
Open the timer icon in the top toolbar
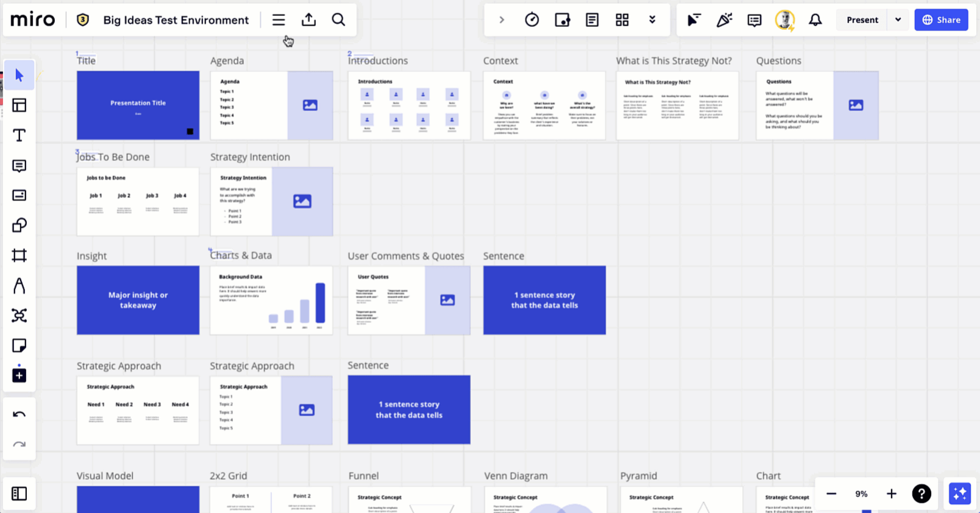532,20
